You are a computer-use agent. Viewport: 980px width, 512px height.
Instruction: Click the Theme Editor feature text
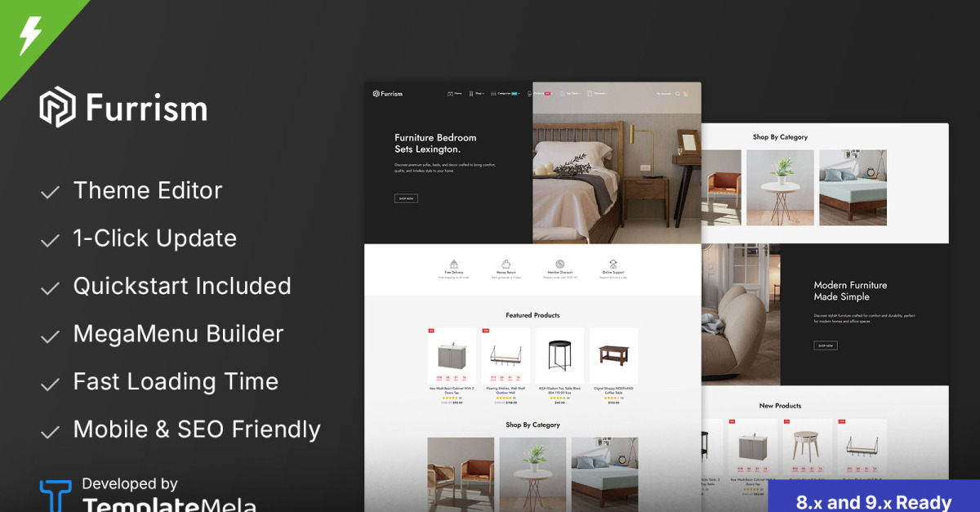coord(148,190)
